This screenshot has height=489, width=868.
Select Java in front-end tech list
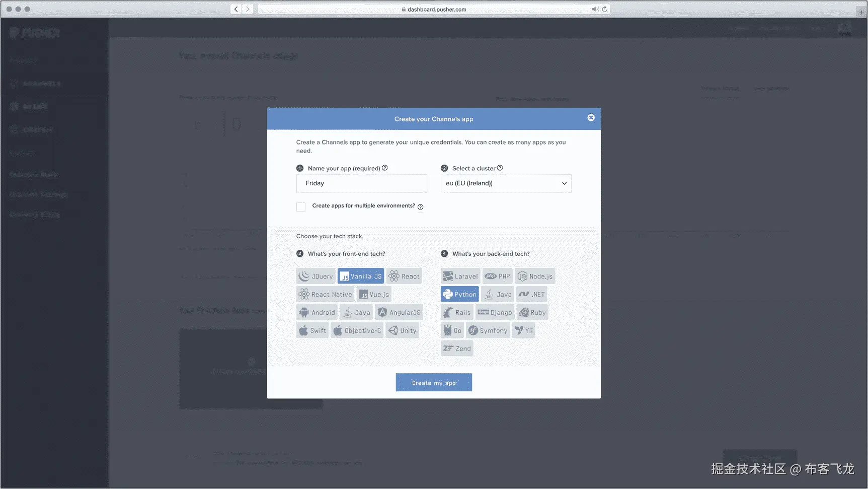point(356,312)
